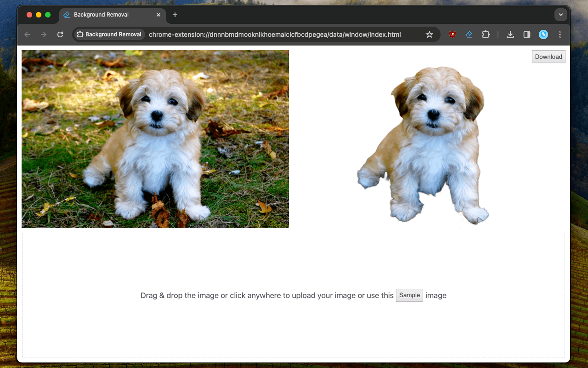The width and height of the screenshot is (588, 368).
Task: Click the uBlock Origin extension icon
Action: tap(452, 34)
